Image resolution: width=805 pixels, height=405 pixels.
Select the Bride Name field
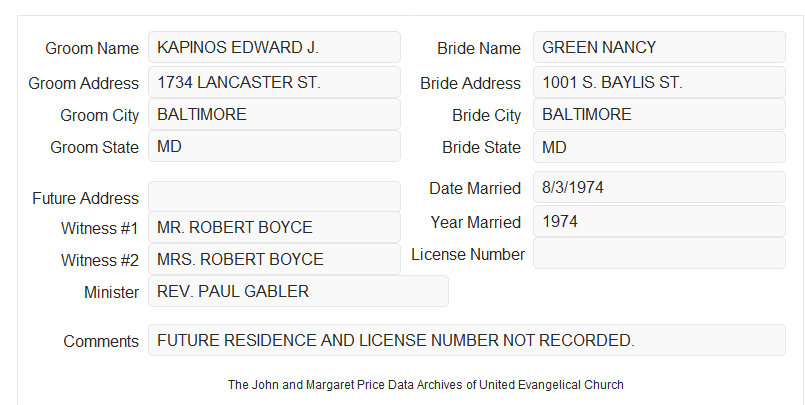[x=659, y=47]
